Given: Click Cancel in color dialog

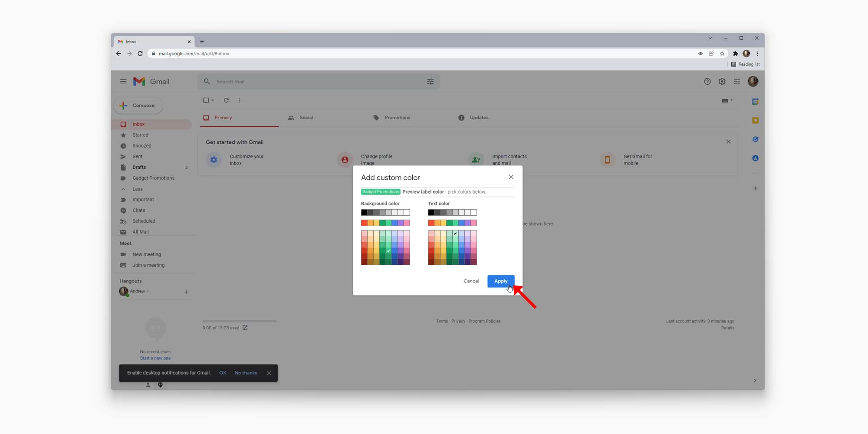Looking at the screenshot, I should pyautogui.click(x=471, y=281).
